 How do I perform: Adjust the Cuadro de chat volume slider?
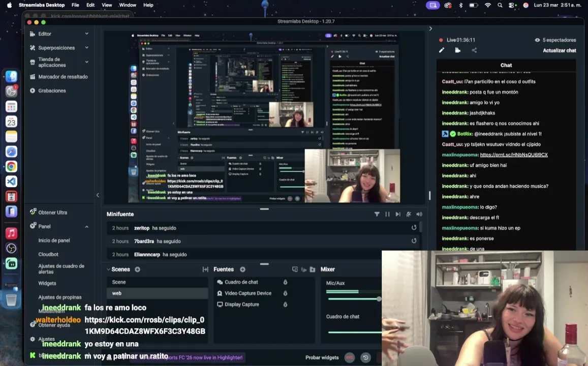354,332
